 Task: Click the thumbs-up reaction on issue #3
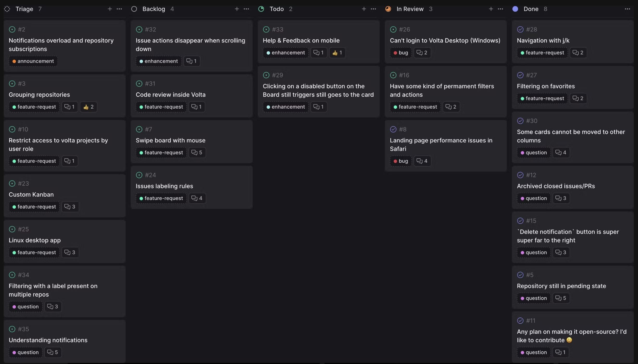pyautogui.click(x=89, y=107)
